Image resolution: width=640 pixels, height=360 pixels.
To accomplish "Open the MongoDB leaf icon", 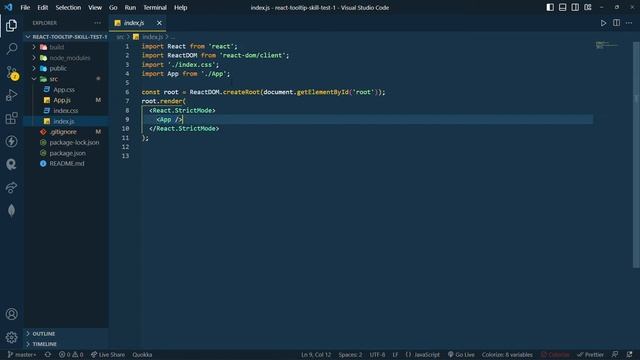I will click(x=11, y=210).
